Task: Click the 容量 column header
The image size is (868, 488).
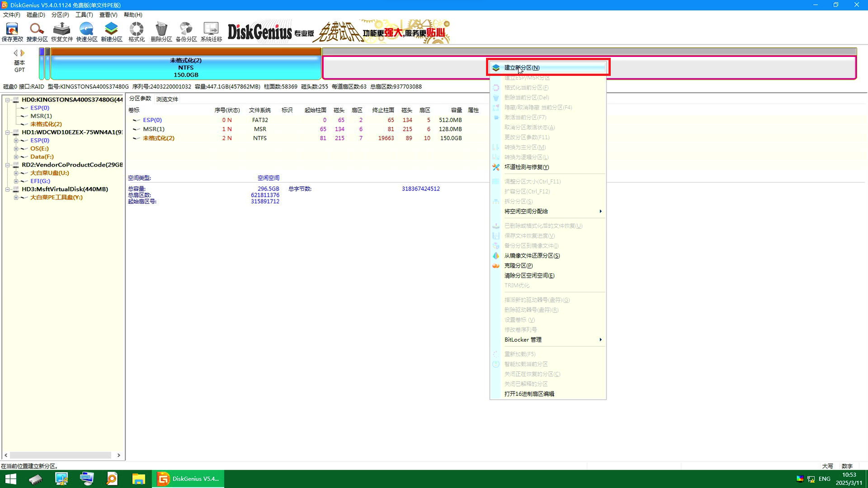Action: [456, 110]
